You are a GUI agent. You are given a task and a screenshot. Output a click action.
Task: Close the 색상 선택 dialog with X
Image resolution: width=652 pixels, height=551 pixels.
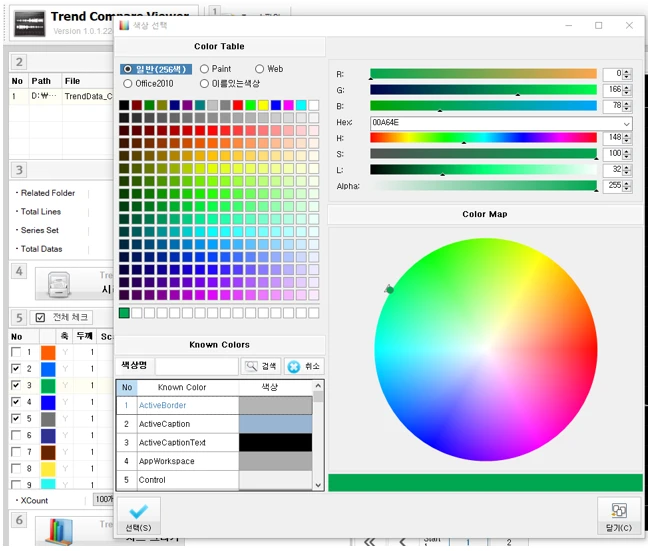pos(629,26)
